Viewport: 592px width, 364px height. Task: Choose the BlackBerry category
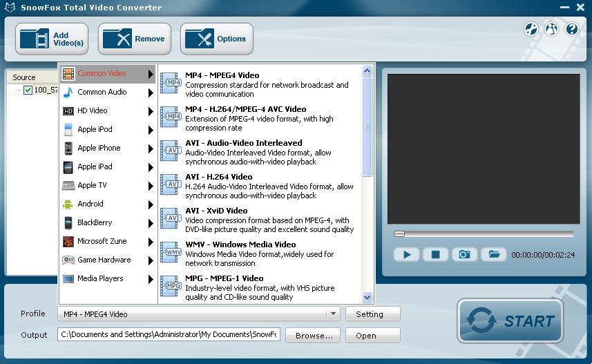pyautogui.click(x=108, y=223)
